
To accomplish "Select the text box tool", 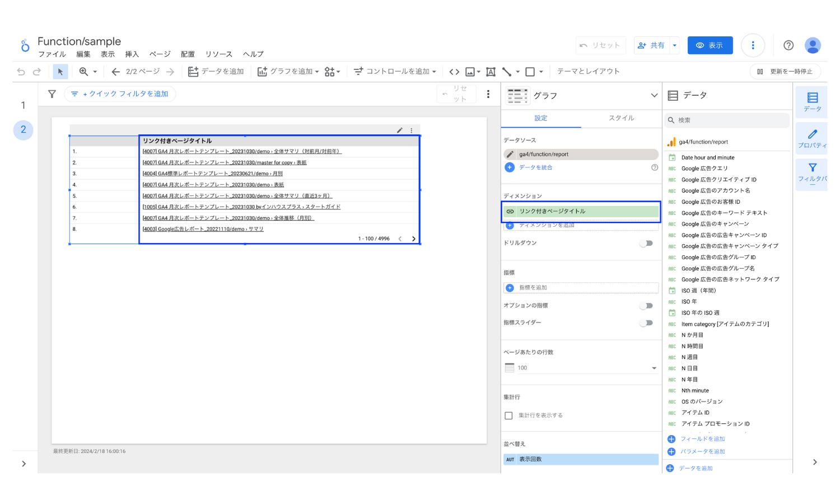I will pos(491,72).
